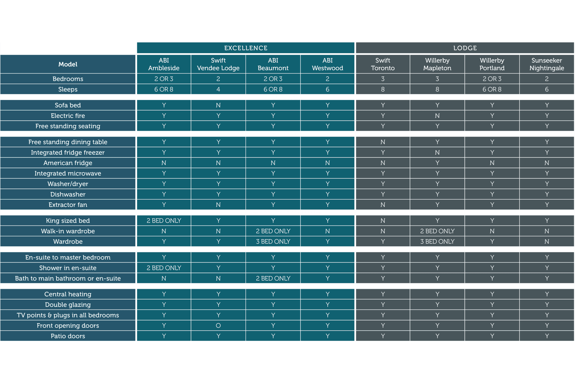Click ABI Westwood Bedrooms value 2

coord(328,79)
